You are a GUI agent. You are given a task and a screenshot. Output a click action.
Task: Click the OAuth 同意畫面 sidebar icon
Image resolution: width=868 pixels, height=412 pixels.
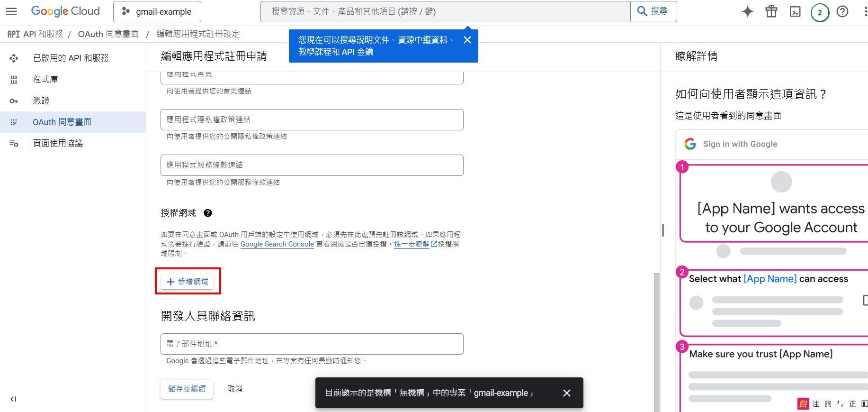[14, 122]
